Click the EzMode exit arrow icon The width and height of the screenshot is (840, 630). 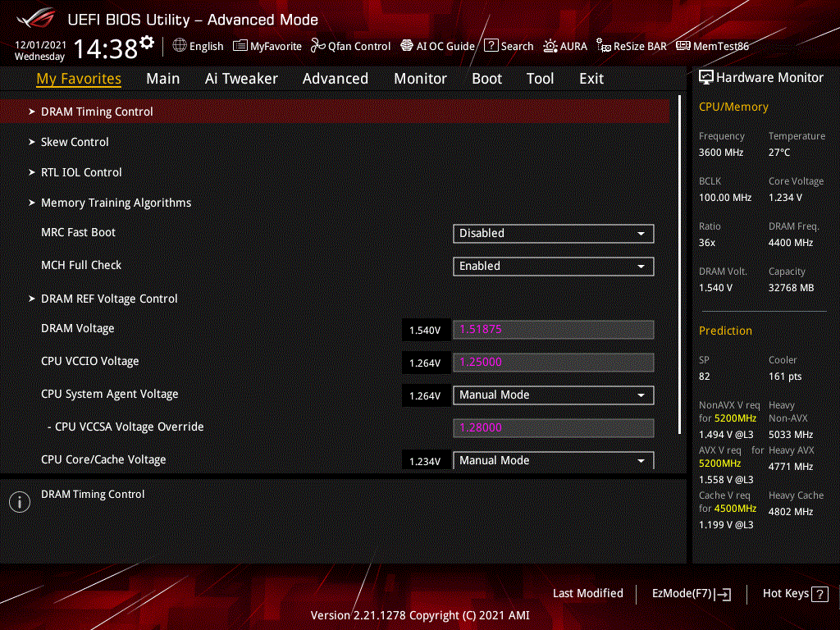723,594
